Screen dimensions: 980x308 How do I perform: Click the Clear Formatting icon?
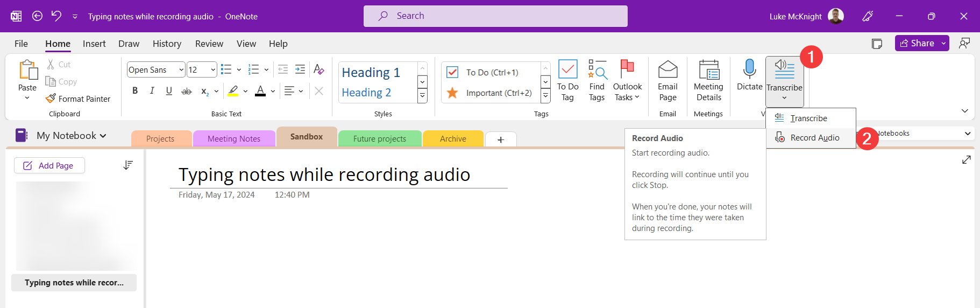pos(318,69)
